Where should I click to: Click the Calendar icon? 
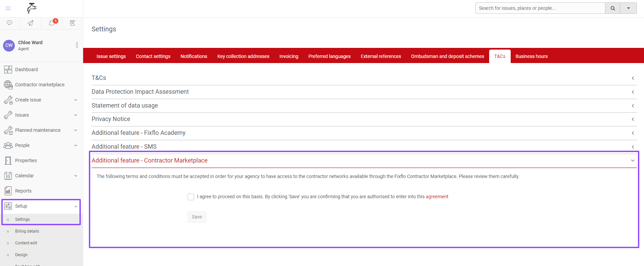[8, 176]
